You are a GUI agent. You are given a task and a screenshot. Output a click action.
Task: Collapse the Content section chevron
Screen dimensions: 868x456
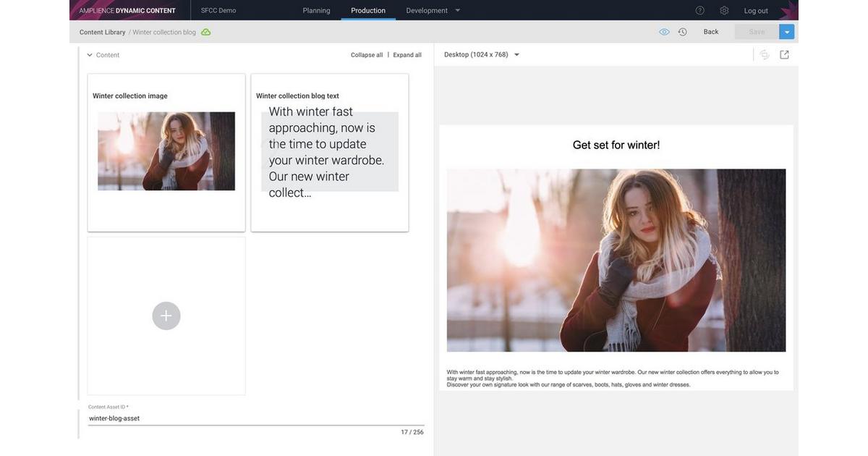pyautogui.click(x=90, y=55)
